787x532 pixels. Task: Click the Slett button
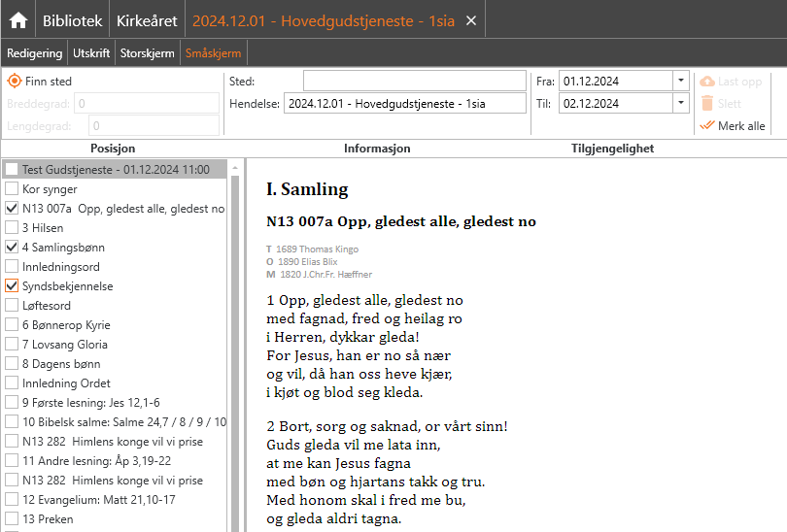721,103
